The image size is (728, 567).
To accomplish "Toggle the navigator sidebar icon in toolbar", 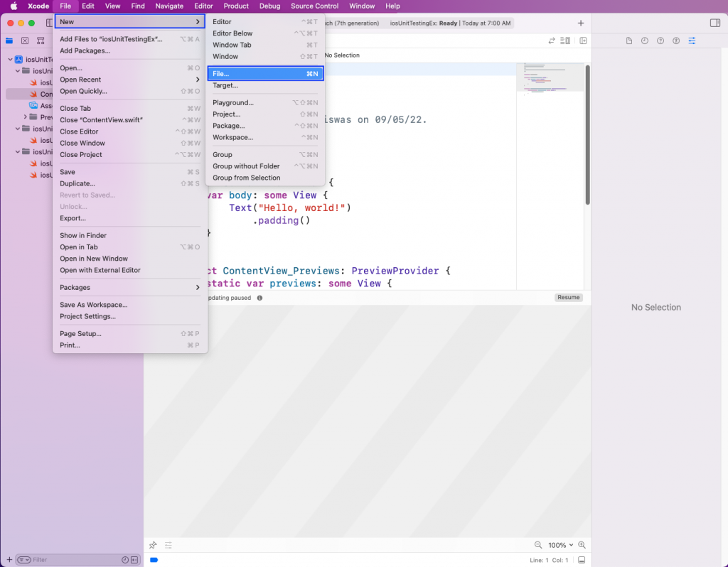I will pyautogui.click(x=49, y=23).
